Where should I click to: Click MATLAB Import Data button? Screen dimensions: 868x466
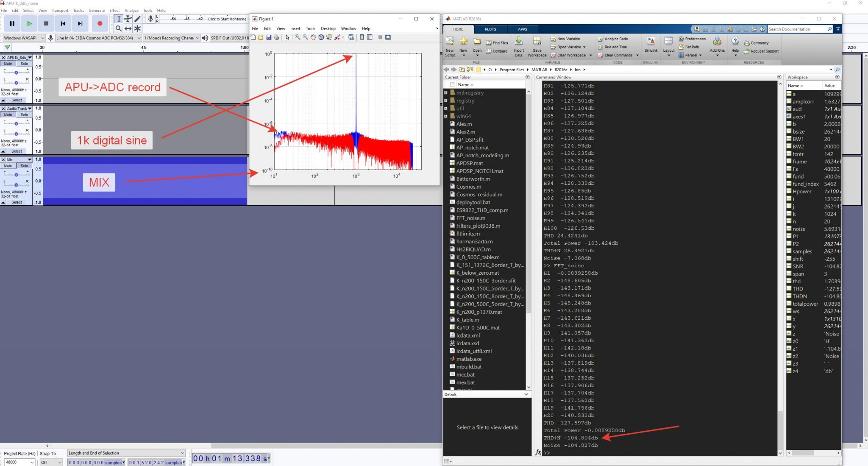[519, 47]
